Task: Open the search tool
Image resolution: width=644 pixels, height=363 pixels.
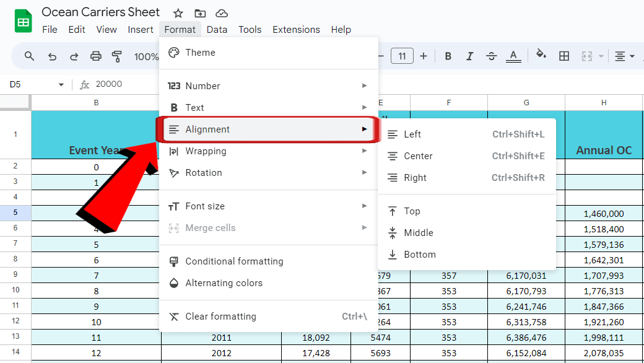Action: tap(29, 56)
